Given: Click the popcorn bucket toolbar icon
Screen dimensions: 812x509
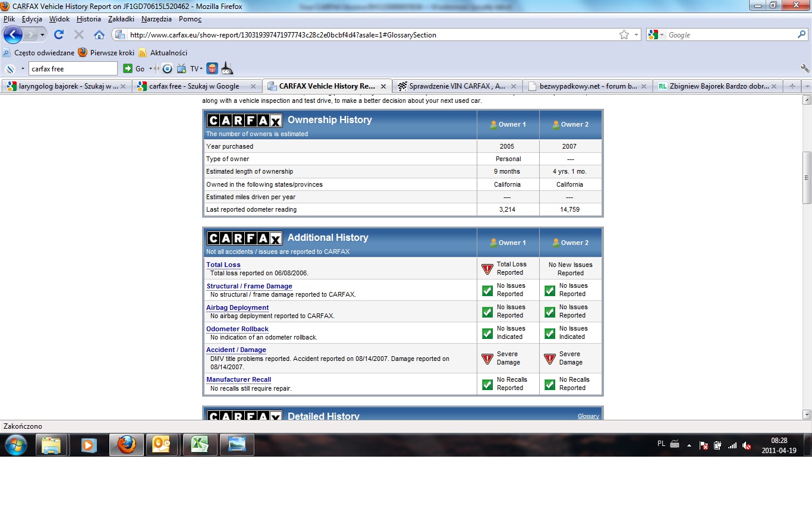Looking at the screenshot, I should [212, 68].
